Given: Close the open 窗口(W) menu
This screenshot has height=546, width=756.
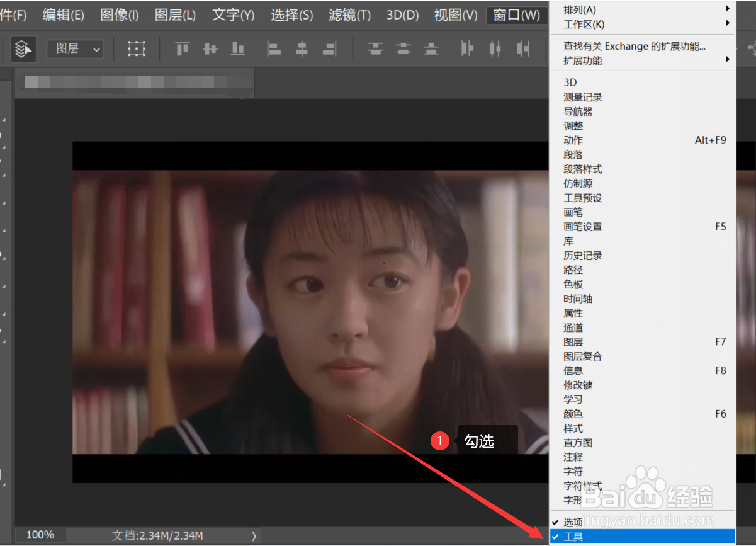Looking at the screenshot, I should point(516,14).
